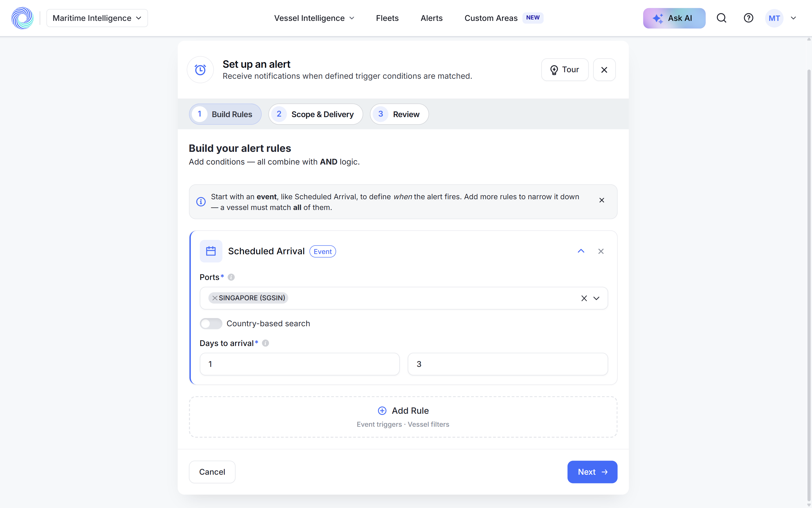Screen dimensions: 812x508
Task: Go to Fleets in the top nav
Action: coord(387,18)
